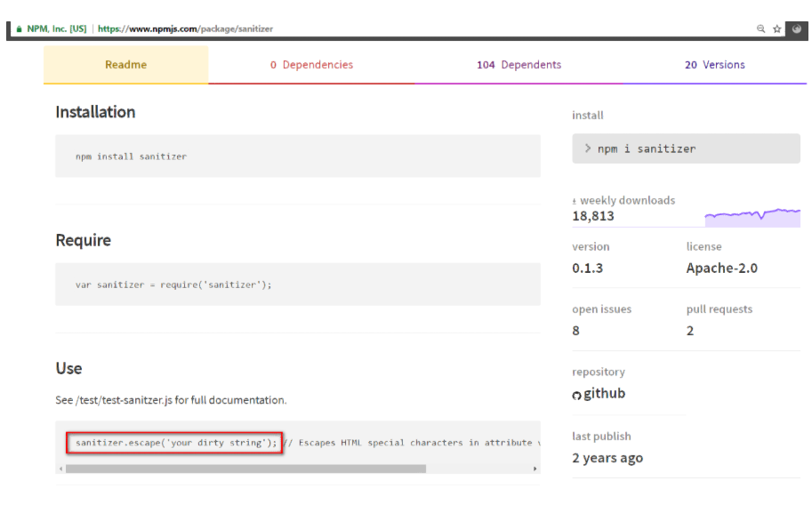Viewport: 812px width, 513px height.
Task: Open the 20 Versions tab
Action: click(715, 65)
